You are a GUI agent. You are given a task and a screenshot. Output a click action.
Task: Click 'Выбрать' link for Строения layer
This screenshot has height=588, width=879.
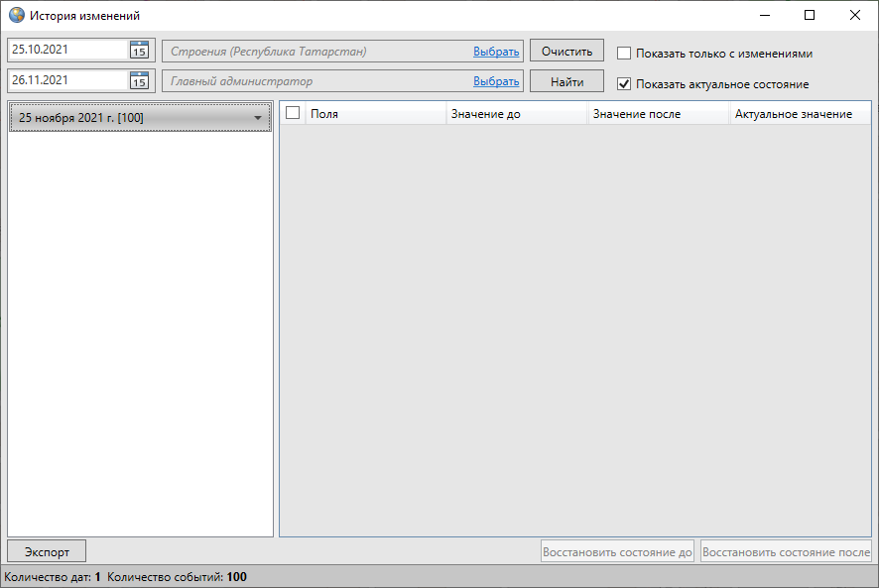click(496, 52)
